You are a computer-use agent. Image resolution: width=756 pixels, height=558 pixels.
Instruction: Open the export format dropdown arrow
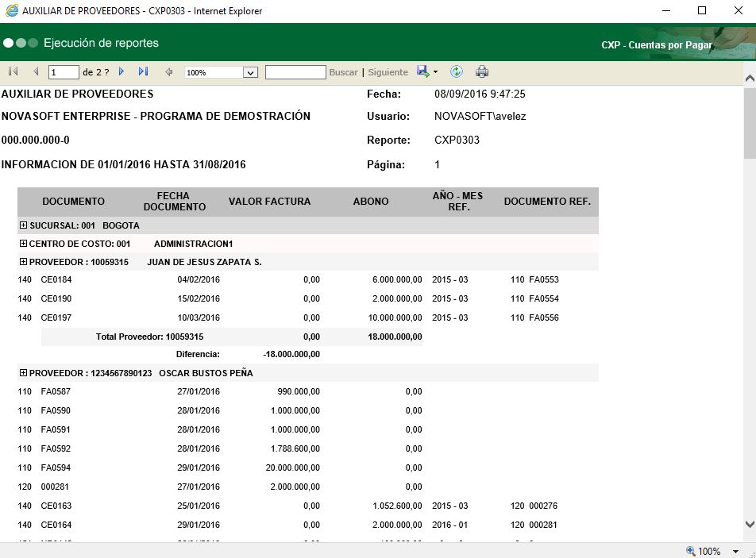click(x=434, y=73)
